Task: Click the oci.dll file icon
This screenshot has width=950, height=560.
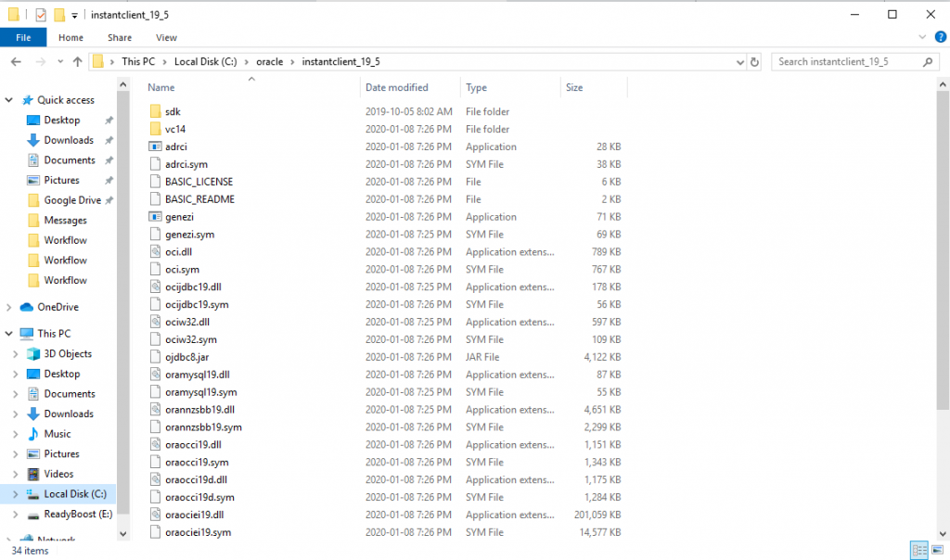Action: pos(155,251)
